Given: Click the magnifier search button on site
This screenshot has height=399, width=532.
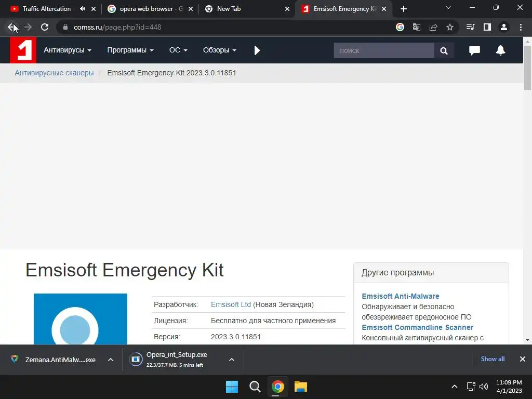Looking at the screenshot, I should click(x=444, y=50).
